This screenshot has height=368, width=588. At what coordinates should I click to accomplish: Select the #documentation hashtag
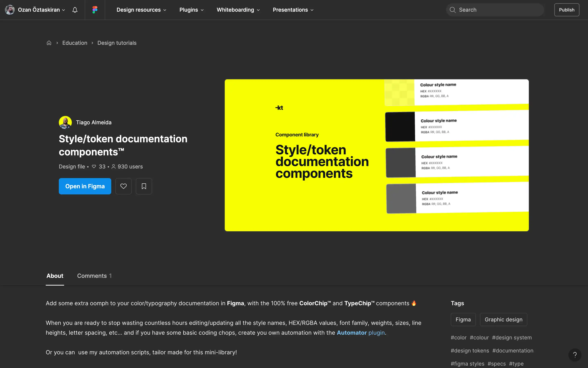point(513,351)
